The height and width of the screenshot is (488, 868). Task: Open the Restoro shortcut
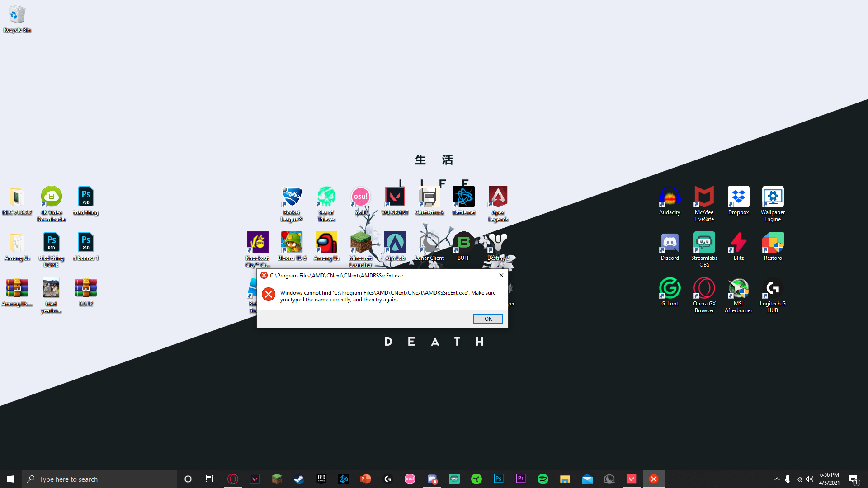[x=773, y=247]
